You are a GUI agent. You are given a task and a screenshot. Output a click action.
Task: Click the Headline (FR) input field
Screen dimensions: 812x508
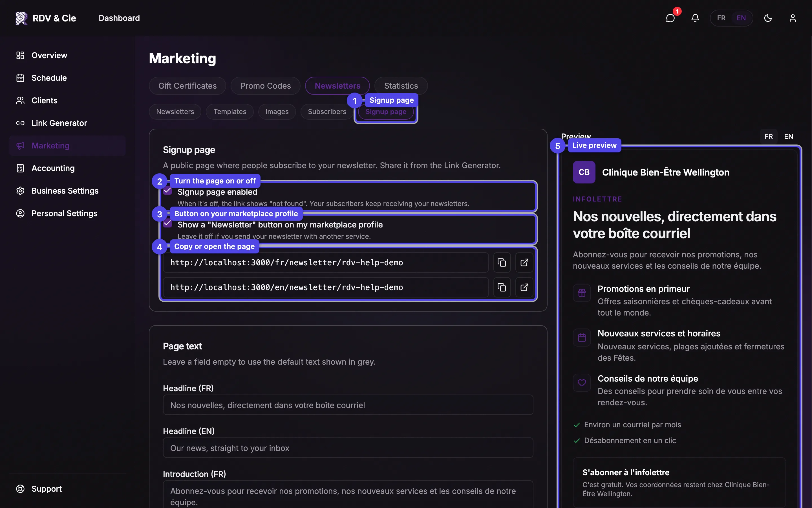point(348,405)
